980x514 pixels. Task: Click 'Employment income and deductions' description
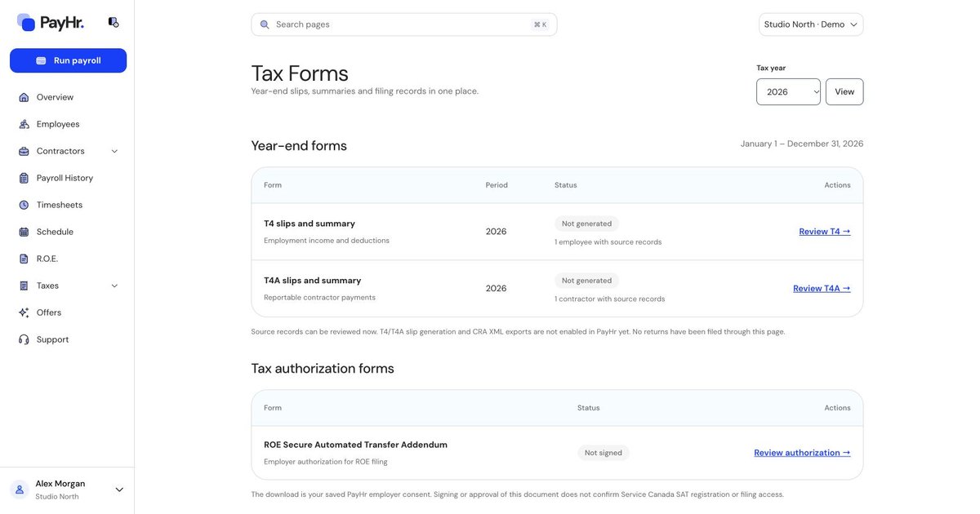click(327, 241)
